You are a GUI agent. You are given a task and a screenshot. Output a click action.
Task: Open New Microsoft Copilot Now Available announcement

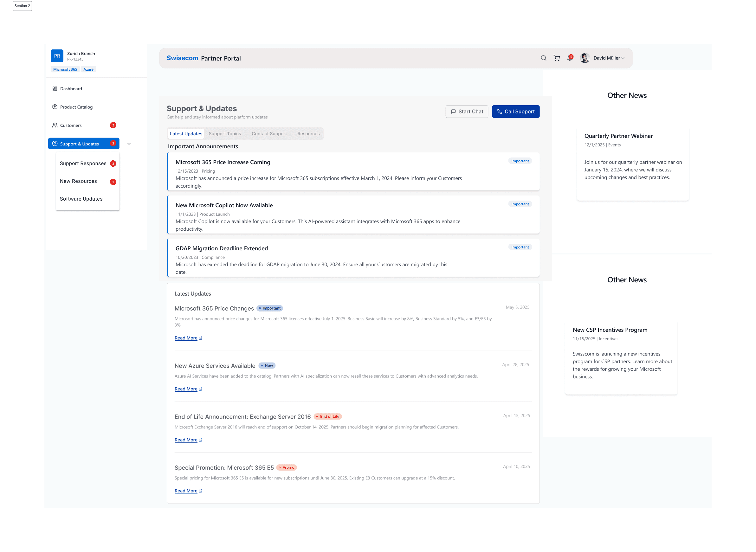353,215
